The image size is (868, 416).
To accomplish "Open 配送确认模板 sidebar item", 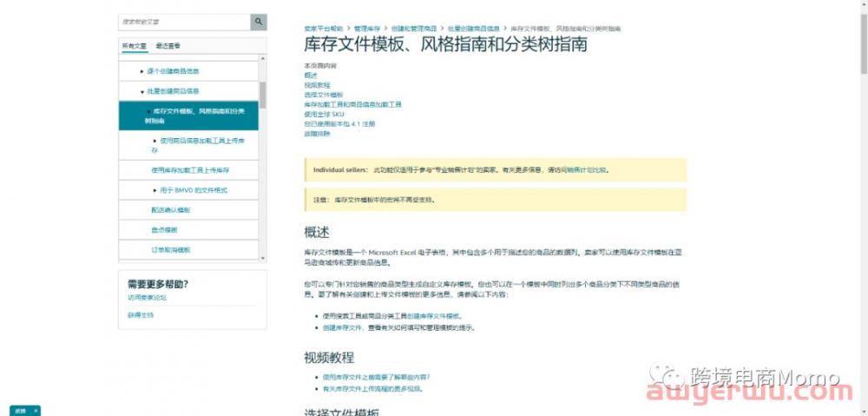I will (170, 210).
